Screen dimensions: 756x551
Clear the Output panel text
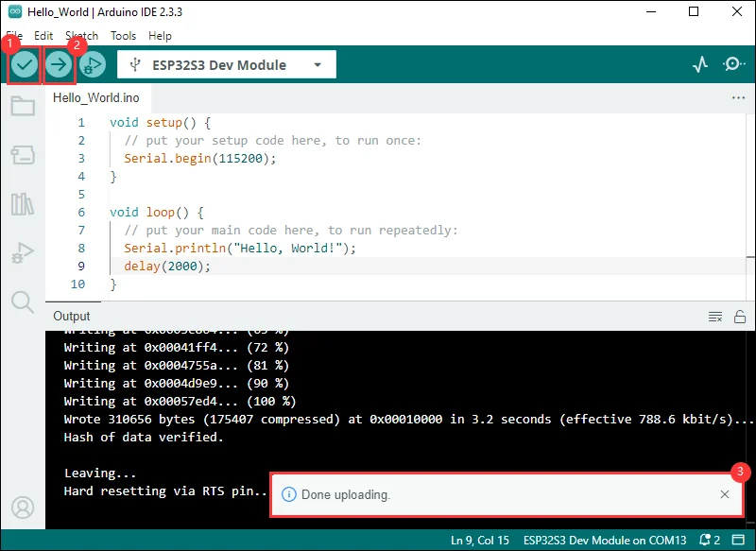715,317
